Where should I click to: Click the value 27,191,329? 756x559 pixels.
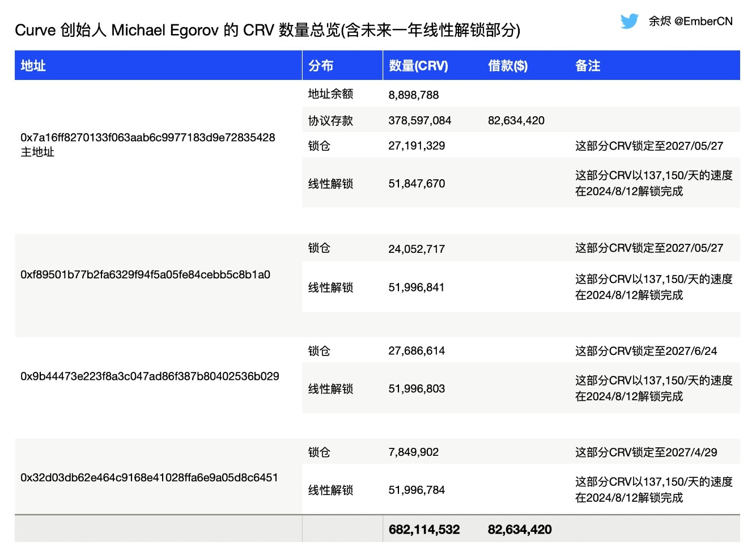click(417, 146)
